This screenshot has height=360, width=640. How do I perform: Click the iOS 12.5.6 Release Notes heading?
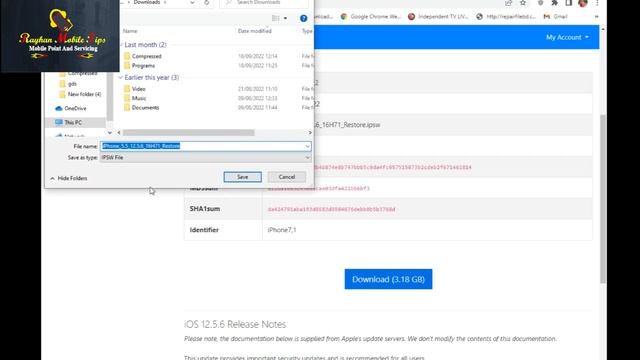point(235,324)
